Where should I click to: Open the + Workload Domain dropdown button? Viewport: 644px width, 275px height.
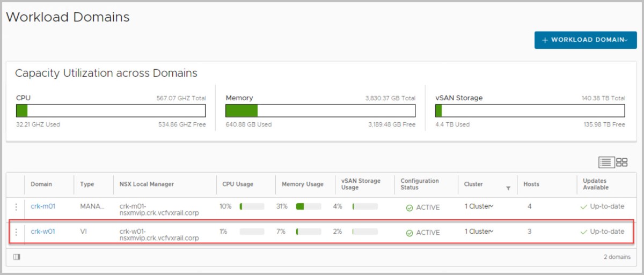[585, 40]
